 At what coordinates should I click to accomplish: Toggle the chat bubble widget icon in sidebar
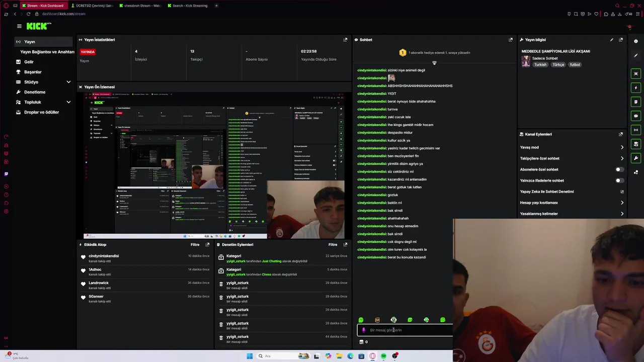636,116
